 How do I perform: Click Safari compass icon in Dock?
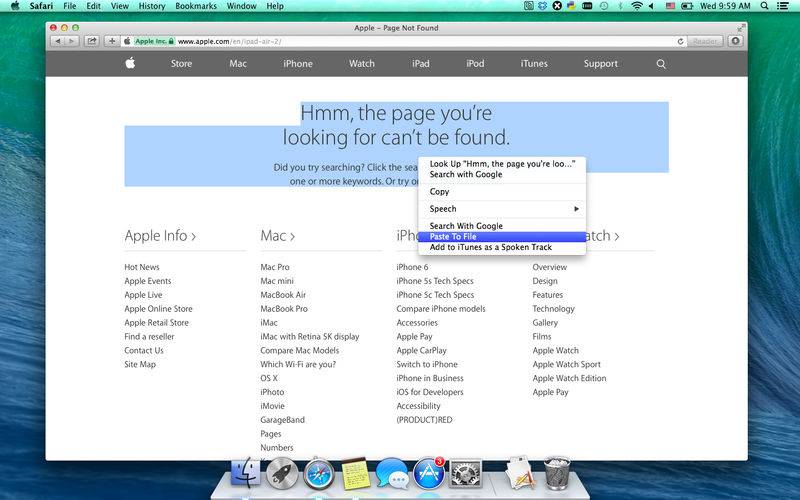click(x=319, y=474)
